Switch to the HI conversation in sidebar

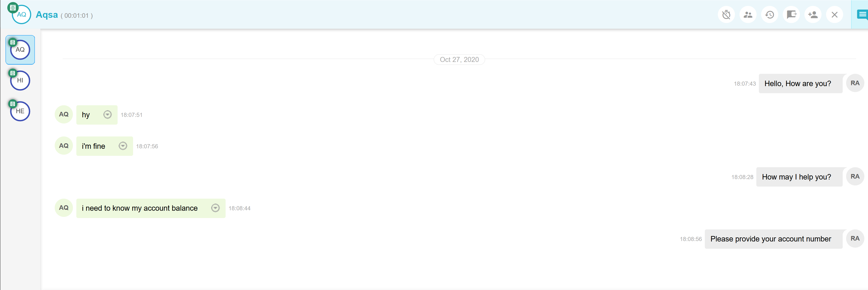(x=20, y=80)
